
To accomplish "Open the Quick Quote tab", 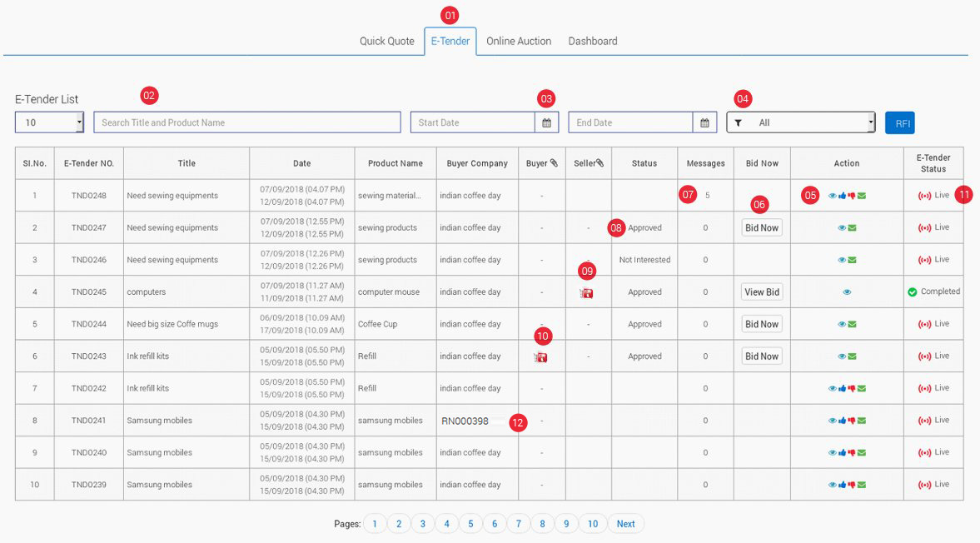I will click(386, 41).
